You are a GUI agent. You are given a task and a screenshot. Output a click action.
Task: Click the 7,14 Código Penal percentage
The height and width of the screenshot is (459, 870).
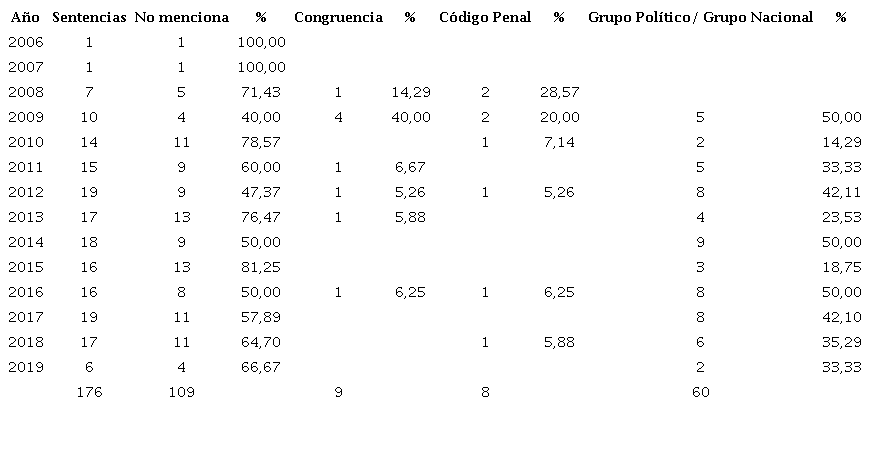(x=559, y=142)
